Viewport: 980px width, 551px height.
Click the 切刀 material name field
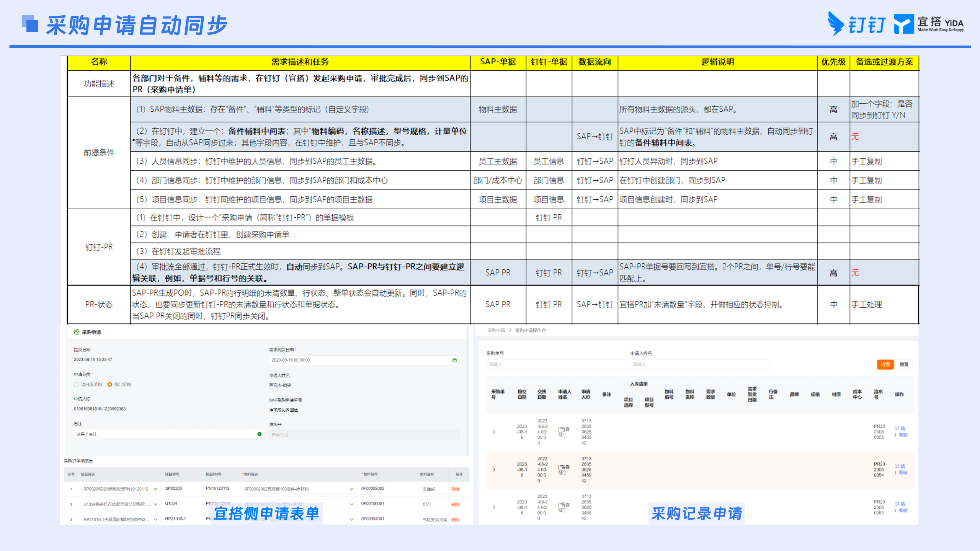click(x=434, y=504)
